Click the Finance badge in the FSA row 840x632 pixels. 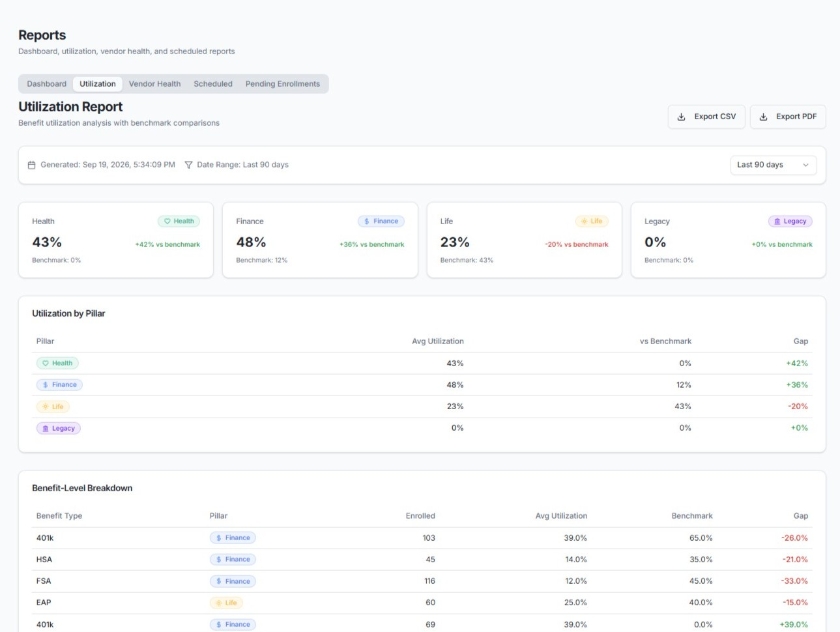pyautogui.click(x=233, y=581)
